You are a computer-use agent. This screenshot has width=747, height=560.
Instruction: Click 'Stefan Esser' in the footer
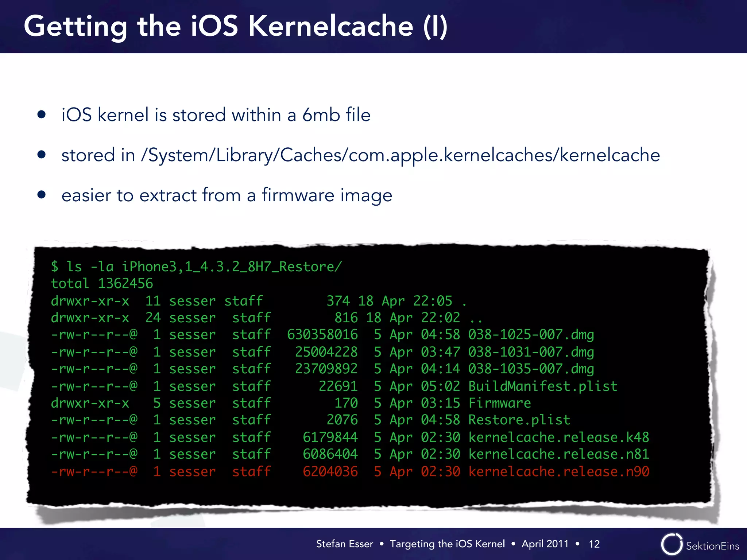click(x=345, y=544)
